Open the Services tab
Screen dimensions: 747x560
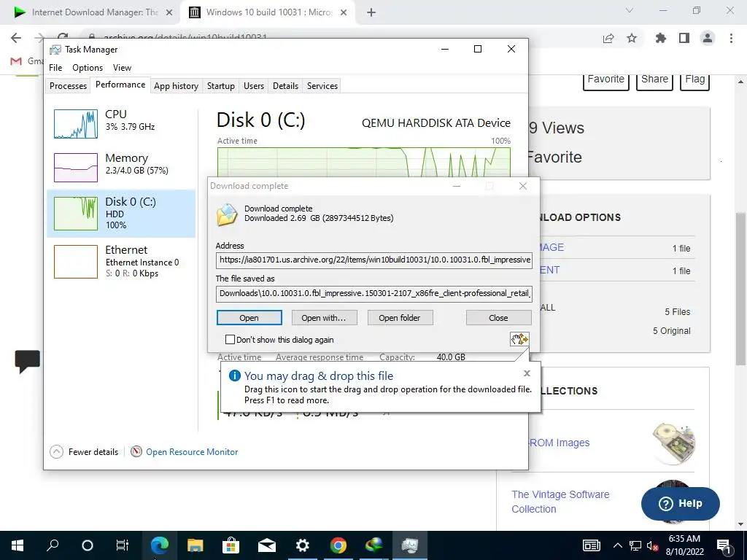(x=322, y=86)
